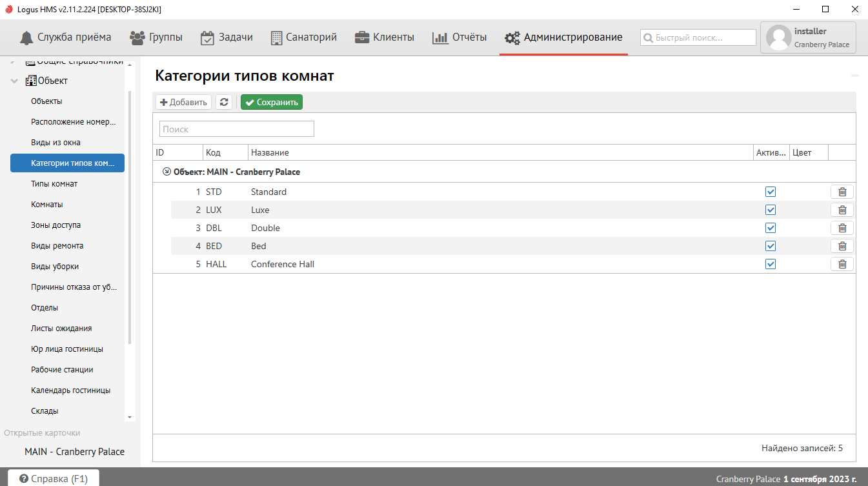868x486 pixels.
Task: Click the STD code cell
Action: (225, 192)
